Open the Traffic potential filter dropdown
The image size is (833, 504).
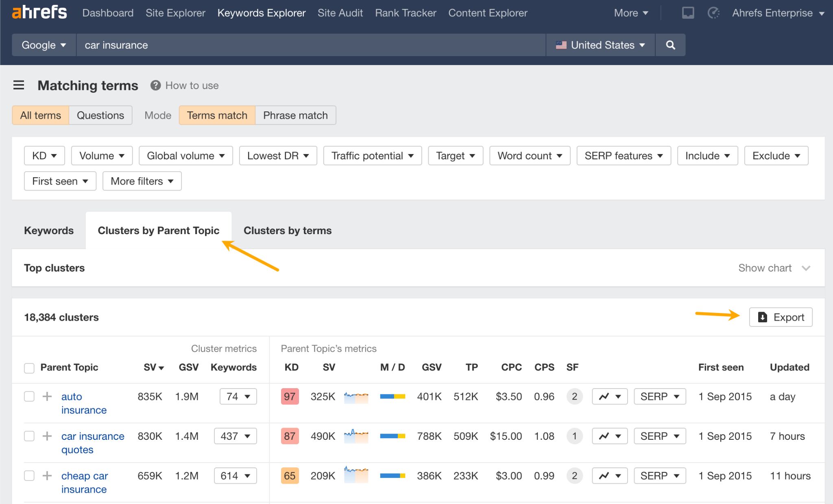373,156
